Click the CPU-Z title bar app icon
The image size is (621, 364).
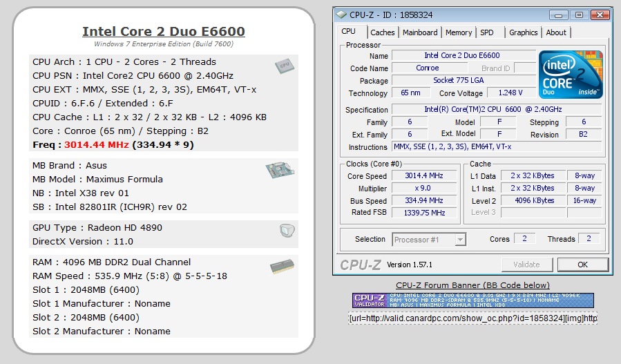tap(341, 15)
